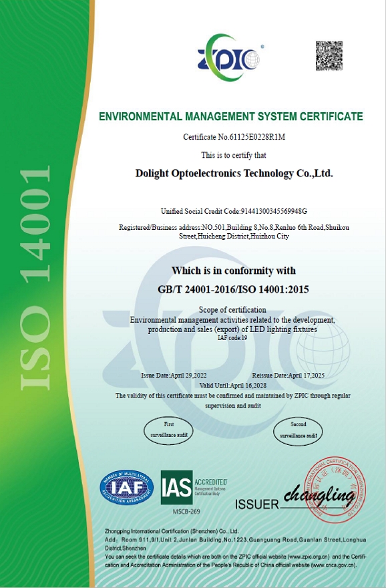The width and height of the screenshot is (386, 588).
Task: Click the Unified Social Credit Code line
Action: [x=234, y=211]
